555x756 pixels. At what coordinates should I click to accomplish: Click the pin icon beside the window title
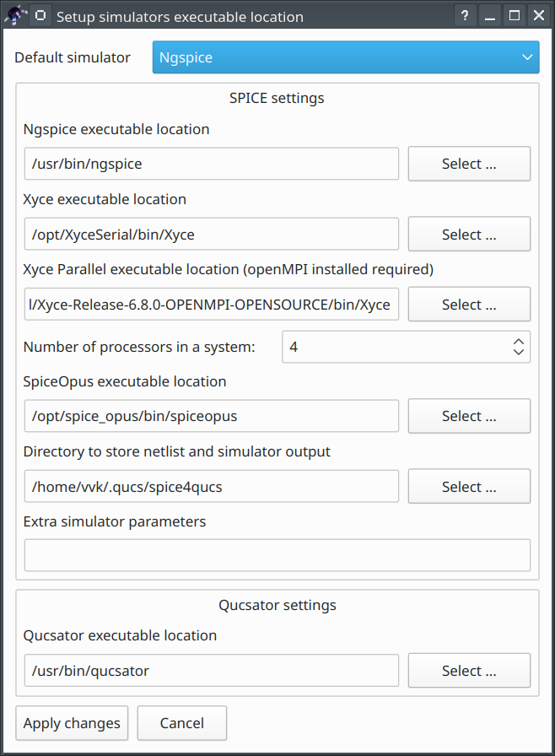[40, 16]
